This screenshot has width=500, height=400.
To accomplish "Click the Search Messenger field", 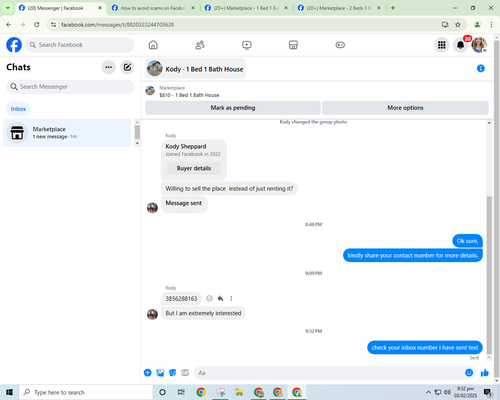I will click(70, 87).
